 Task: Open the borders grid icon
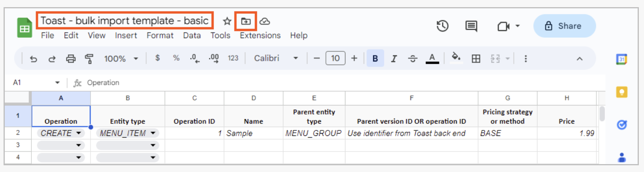pyautogui.click(x=476, y=59)
